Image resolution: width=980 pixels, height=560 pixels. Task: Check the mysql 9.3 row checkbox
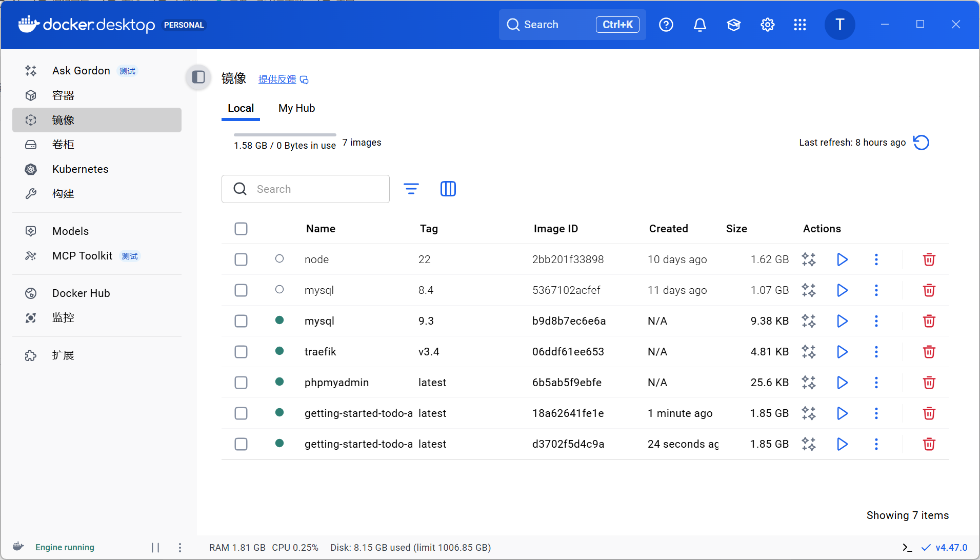pos(241,321)
